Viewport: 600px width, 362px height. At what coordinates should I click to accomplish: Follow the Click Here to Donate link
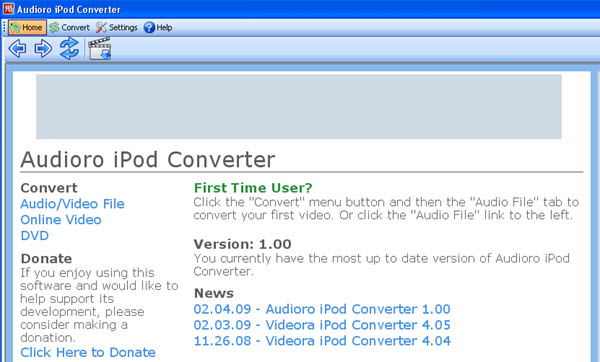[88, 352]
